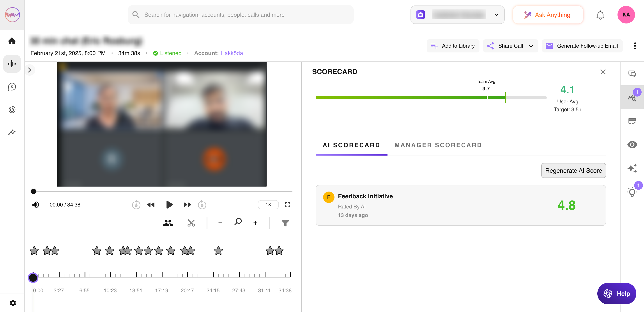The image size is (644, 312).
Task: Open the deals dollar-bubble sidebar icon
Action: click(x=12, y=87)
